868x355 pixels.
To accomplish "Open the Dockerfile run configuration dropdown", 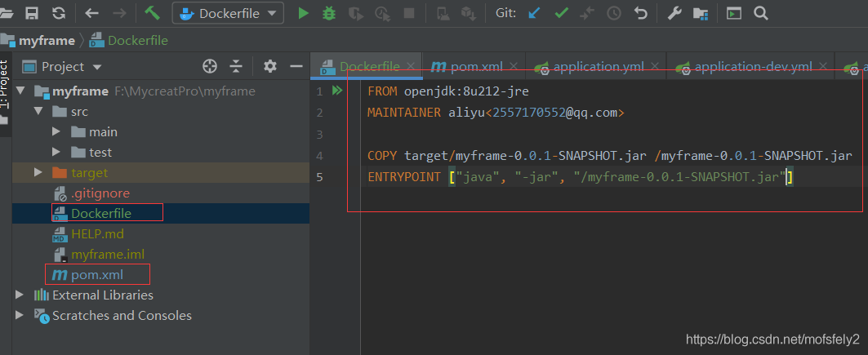I will [228, 13].
